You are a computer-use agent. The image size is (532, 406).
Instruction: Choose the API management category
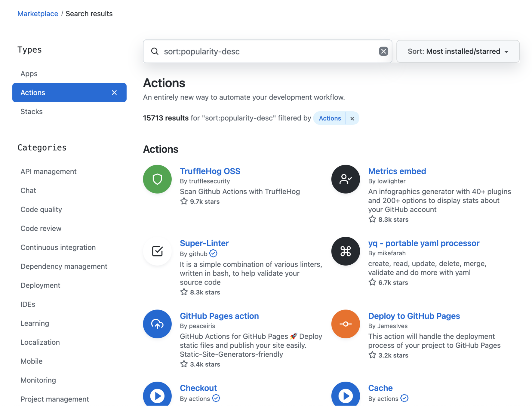[x=48, y=171]
